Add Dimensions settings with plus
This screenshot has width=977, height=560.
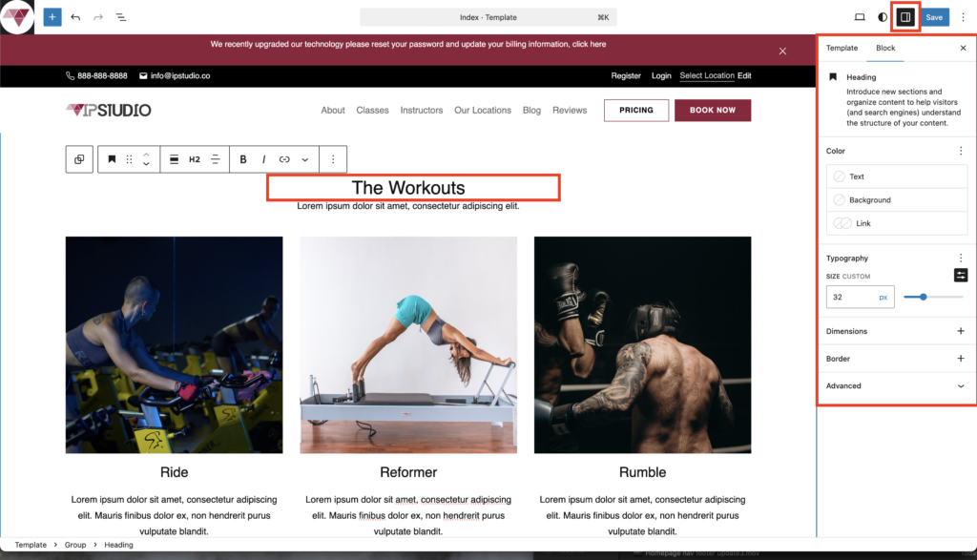click(x=960, y=331)
